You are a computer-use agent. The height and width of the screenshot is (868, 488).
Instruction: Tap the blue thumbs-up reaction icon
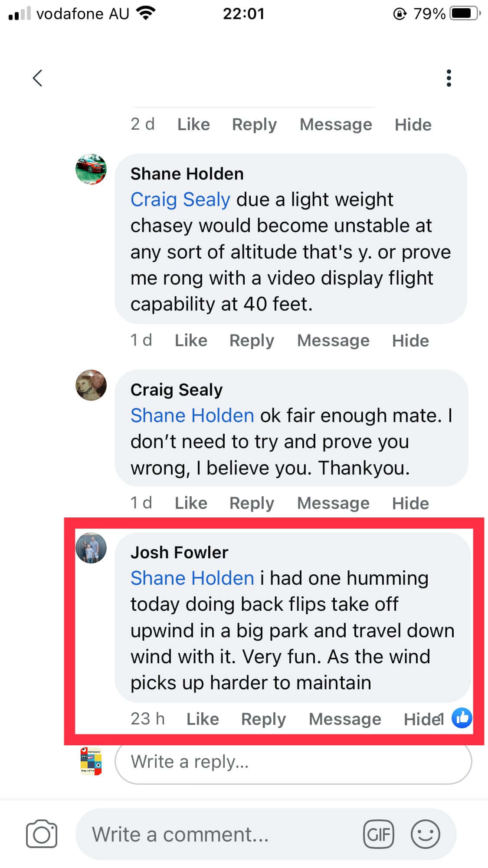[x=462, y=718]
